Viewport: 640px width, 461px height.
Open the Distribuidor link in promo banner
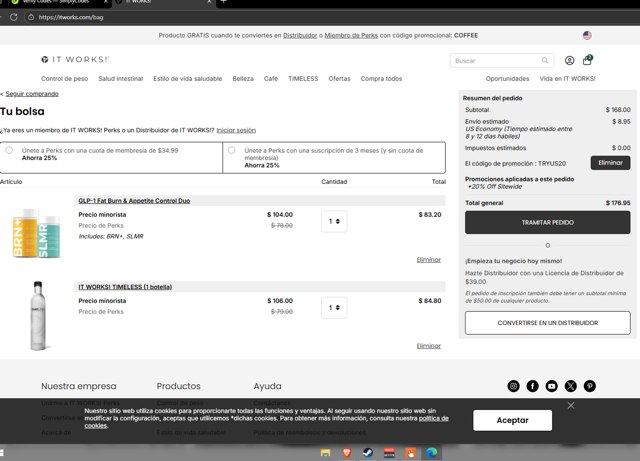point(300,36)
